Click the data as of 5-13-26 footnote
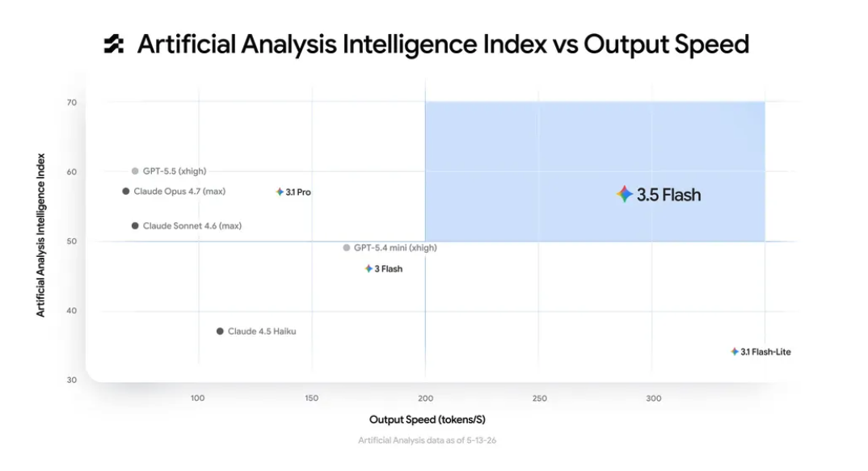The height and width of the screenshot is (471, 868). click(428, 440)
